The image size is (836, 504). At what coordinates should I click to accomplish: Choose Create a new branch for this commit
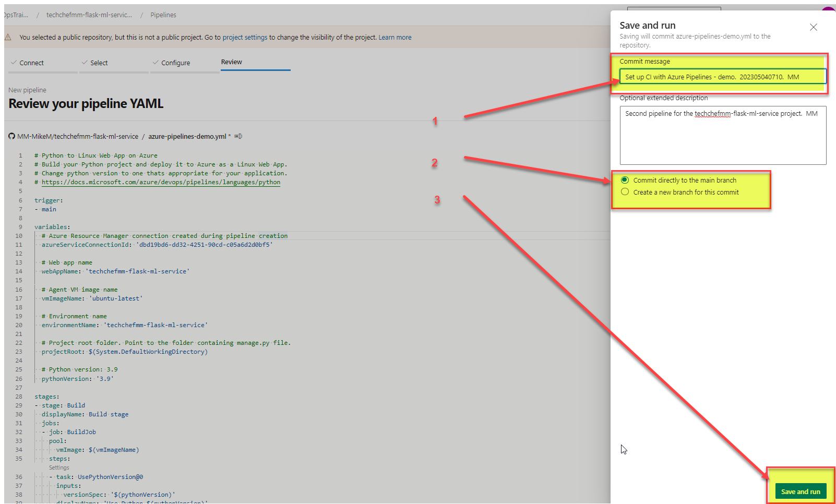tap(625, 191)
